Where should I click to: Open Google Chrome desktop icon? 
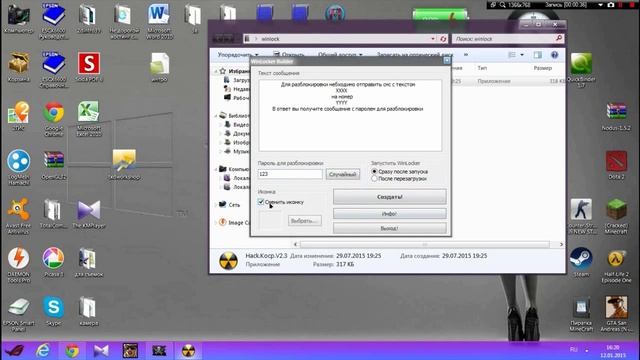53,119
